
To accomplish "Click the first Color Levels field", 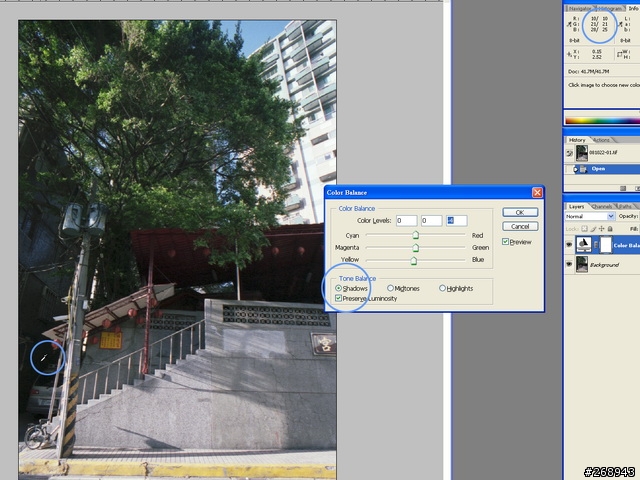I will tap(407, 221).
